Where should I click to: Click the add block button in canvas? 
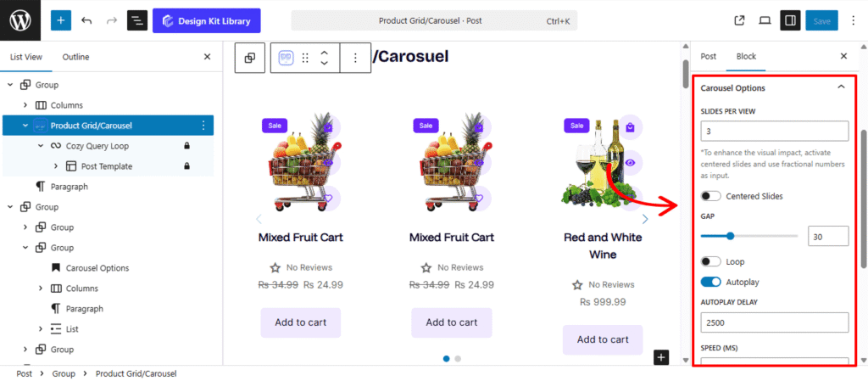tap(661, 357)
